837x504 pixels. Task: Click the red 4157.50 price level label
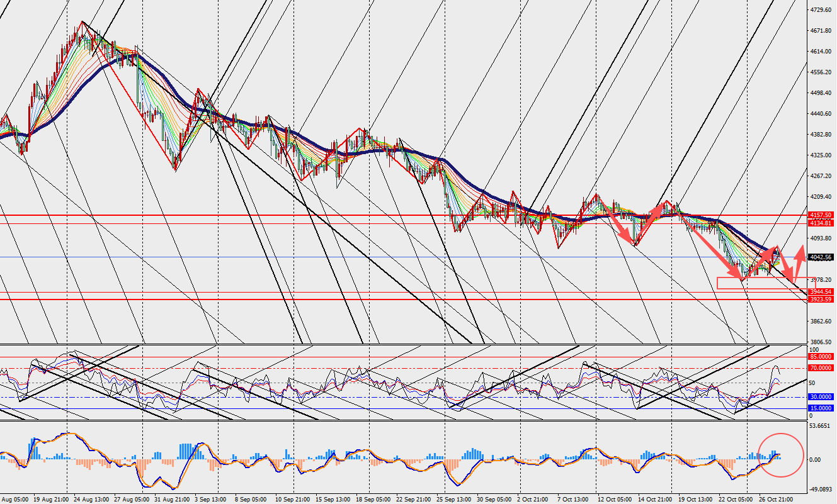[821, 215]
